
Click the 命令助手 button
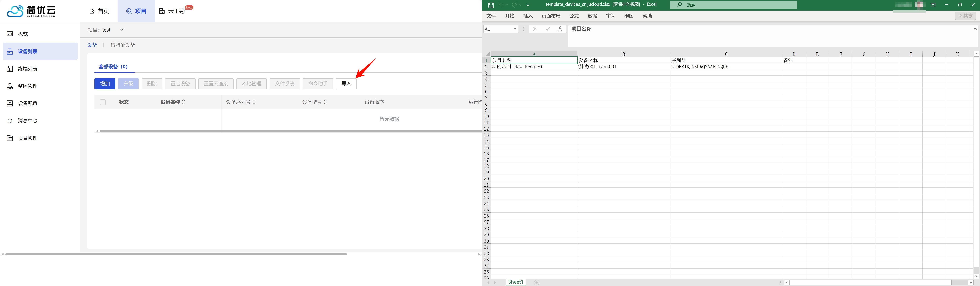(318, 84)
